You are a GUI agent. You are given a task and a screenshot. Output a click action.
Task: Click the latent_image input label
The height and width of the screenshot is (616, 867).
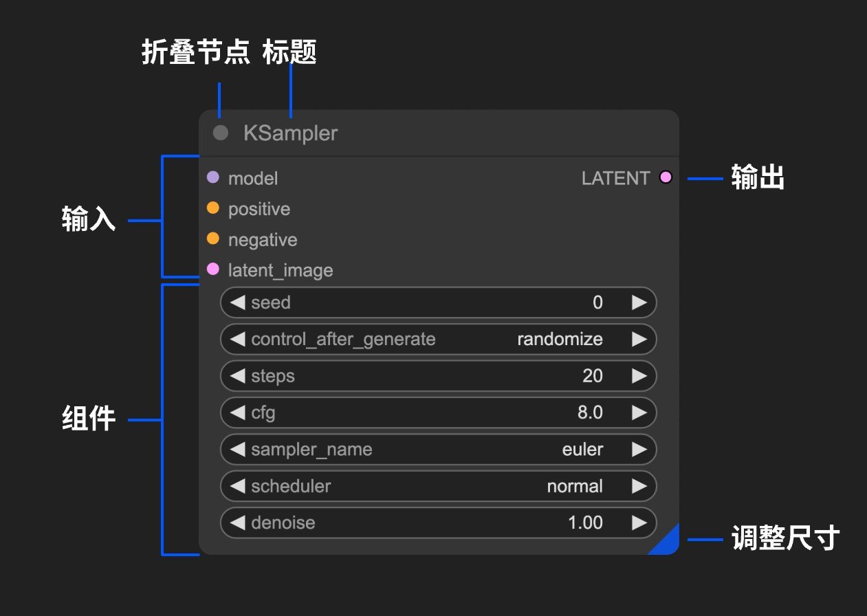click(281, 270)
